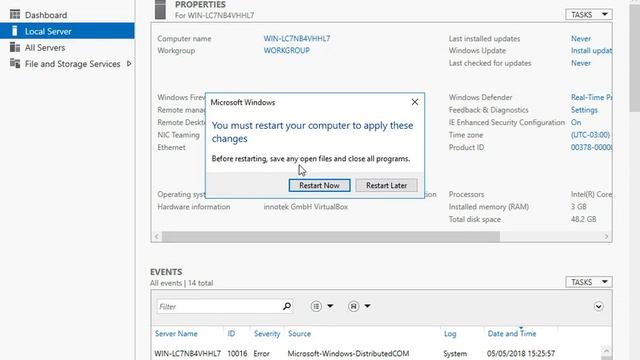Click the magnifier search icon in Filter box
Screen dimensions: 640x360
(x=287, y=306)
